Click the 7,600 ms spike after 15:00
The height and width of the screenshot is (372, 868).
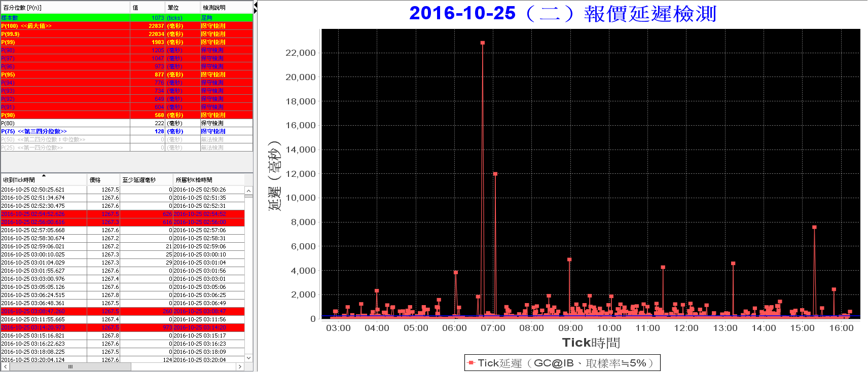tap(814, 227)
